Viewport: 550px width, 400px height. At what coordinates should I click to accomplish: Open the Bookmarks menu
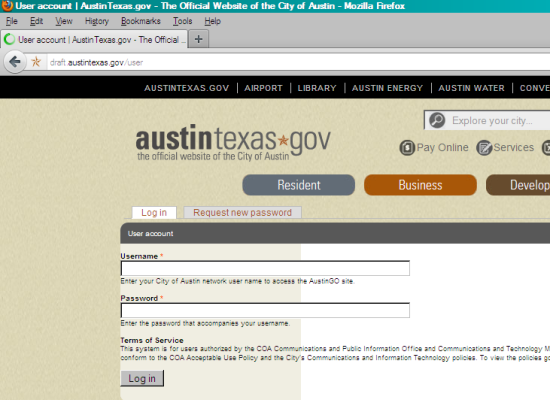[x=141, y=21]
